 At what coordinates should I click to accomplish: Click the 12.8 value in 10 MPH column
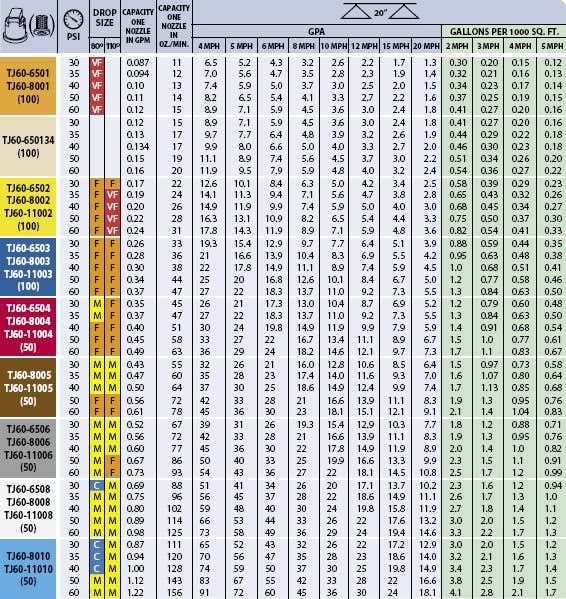click(x=336, y=364)
